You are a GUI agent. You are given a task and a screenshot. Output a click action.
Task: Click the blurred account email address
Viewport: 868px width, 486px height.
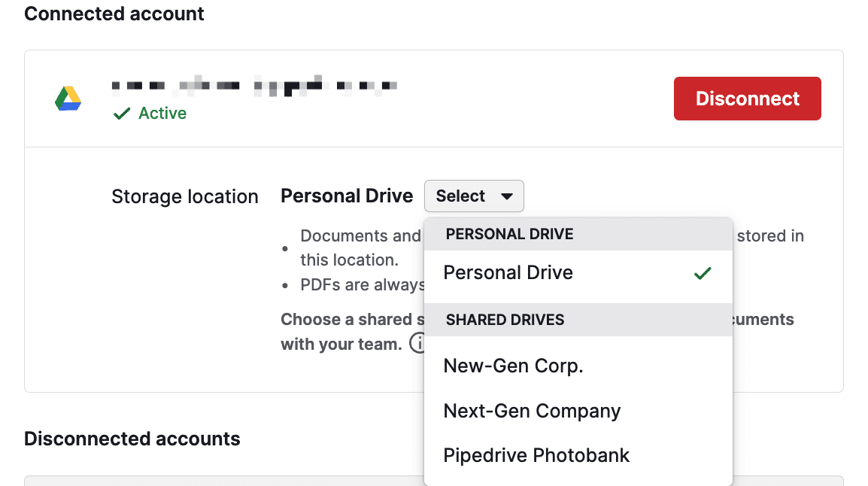tap(256, 85)
